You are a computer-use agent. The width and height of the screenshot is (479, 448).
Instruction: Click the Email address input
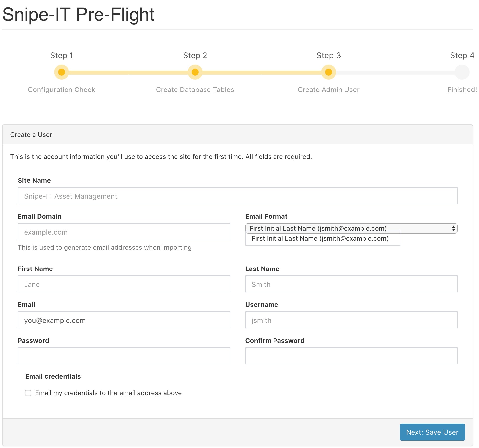[124, 320]
